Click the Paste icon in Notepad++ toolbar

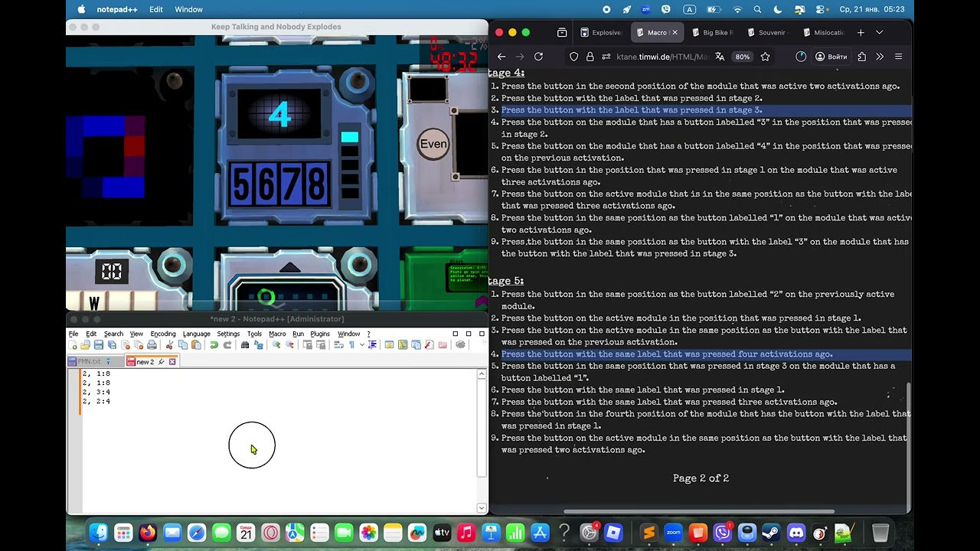tap(195, 345)
